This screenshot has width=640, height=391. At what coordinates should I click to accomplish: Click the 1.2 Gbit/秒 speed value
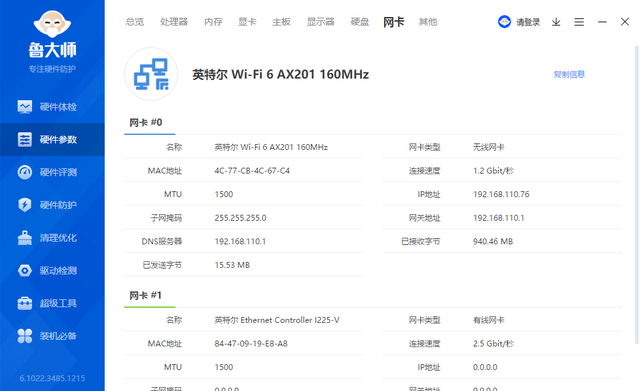click(493, 171)
